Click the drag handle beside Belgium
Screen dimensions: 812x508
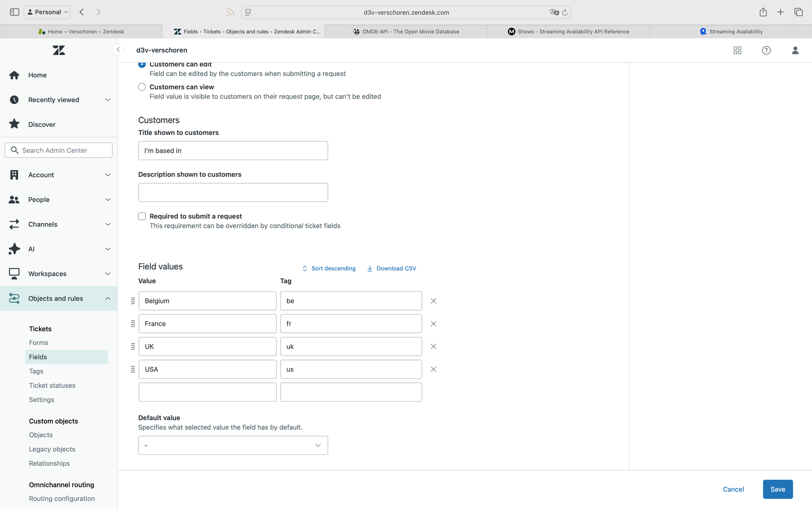[x=133, y=301]
